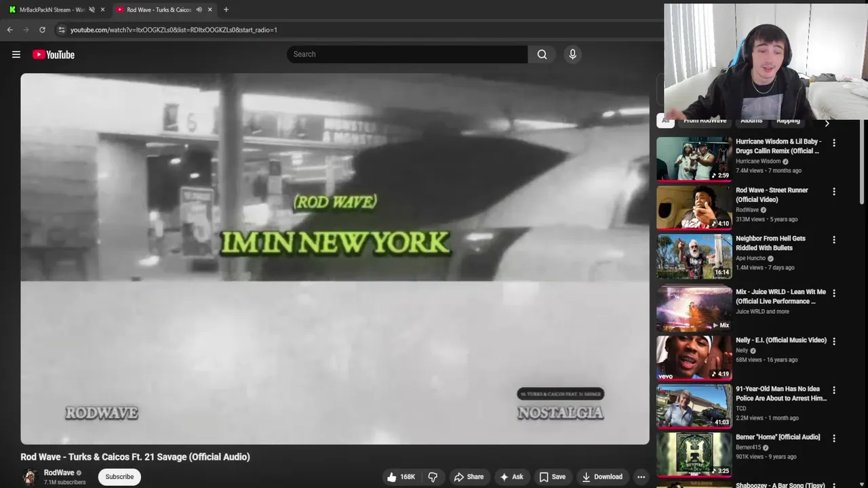Open options menu for Juice WRLD mix
Viewport: 868px width, 488px height.
834,293
